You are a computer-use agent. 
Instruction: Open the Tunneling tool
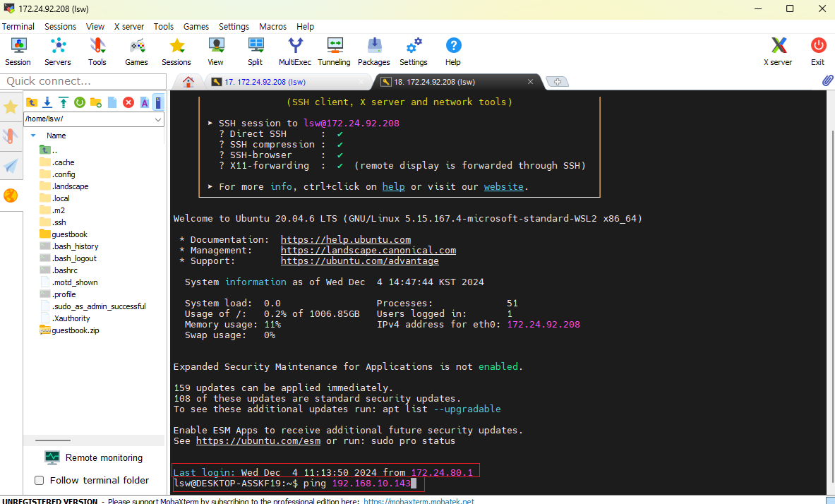[334, 52]
